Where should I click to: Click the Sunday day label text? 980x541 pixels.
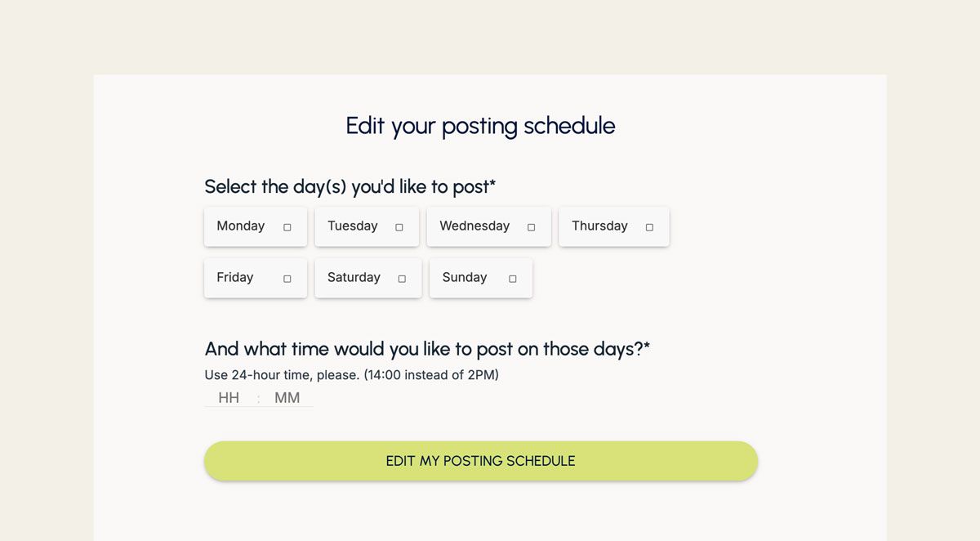(465, 278)
